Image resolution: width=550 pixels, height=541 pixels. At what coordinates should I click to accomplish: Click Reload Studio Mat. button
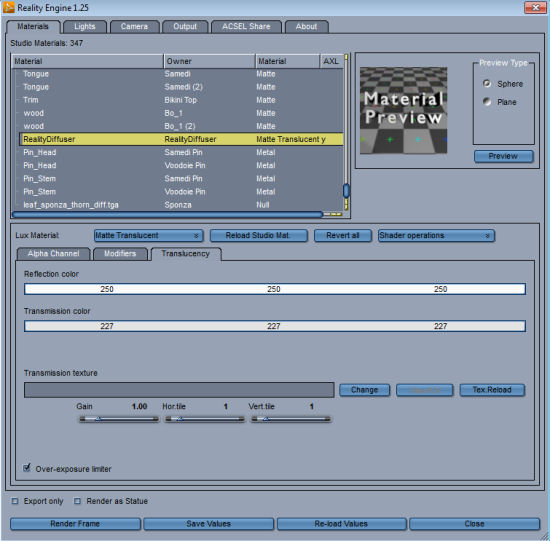point(259,235)
